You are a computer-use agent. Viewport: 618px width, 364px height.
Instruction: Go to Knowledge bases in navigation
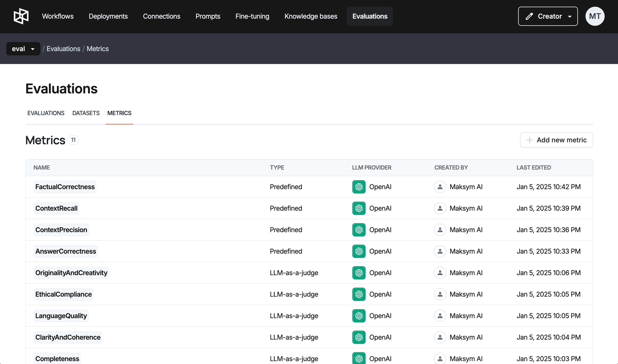[x=310, y=16]
